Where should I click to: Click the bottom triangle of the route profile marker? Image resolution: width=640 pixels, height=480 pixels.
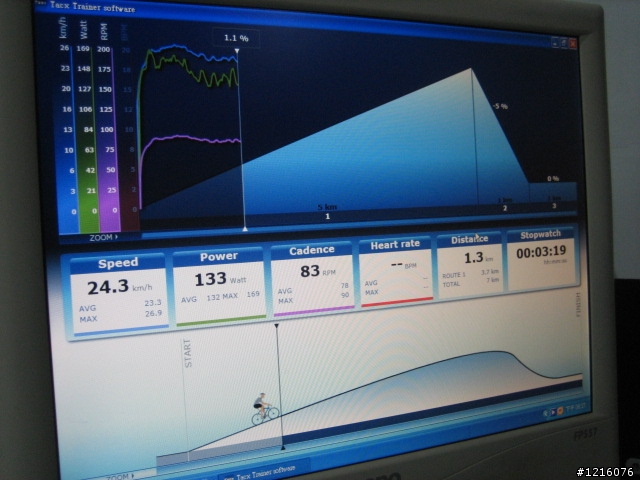283,448
